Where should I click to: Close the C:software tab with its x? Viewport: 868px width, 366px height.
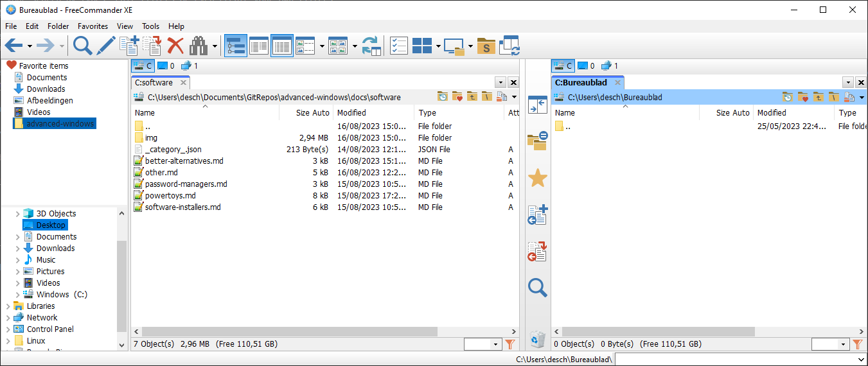click(x=183, y=82)
